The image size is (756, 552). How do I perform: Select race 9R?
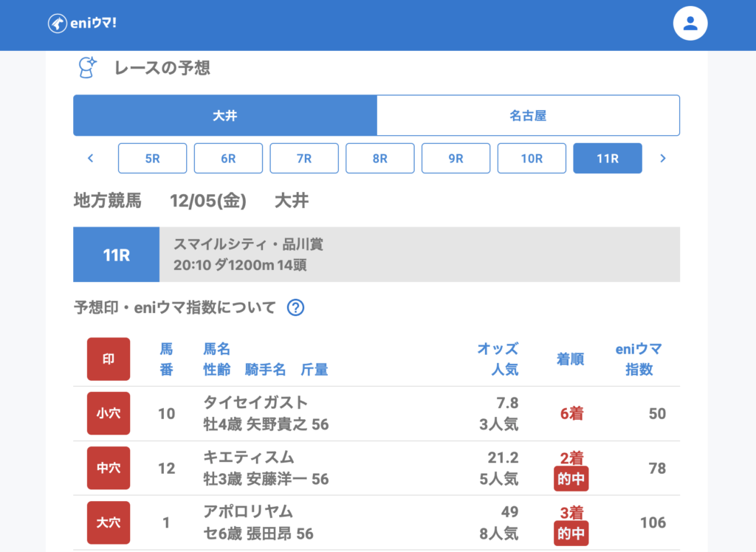(456, 158)
